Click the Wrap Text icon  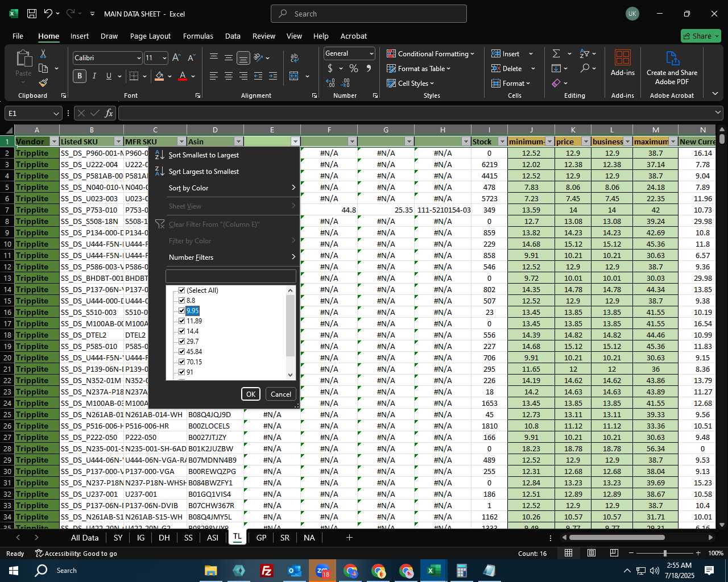click(x=294, y=57)
